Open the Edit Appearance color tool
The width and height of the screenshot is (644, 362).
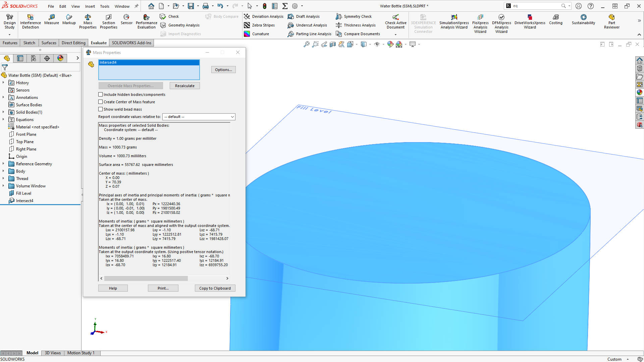(x=390, y=44)
